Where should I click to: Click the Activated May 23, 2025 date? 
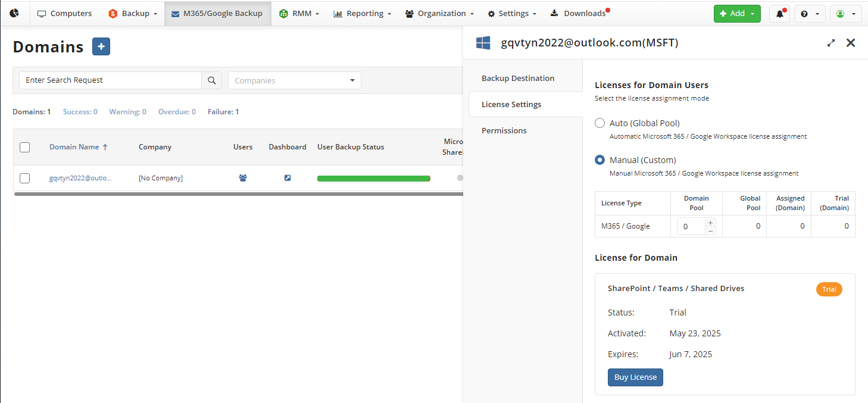[x=695, y=333]
